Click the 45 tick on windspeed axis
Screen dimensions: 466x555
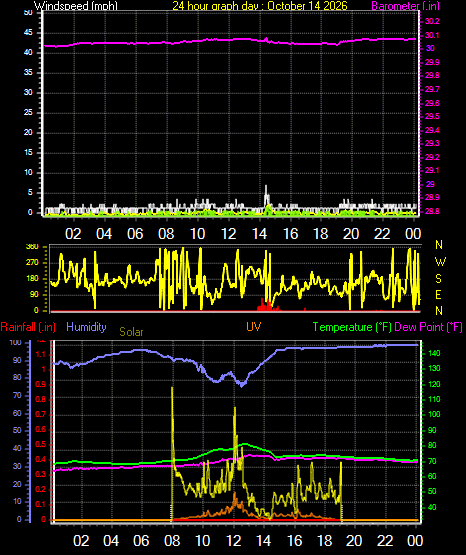(x=28, y=33)
